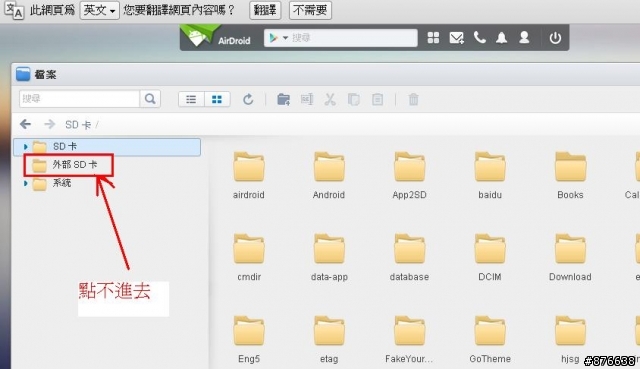Open the FakeYour... folder
The image size is (640, 369).
(409, 340)
